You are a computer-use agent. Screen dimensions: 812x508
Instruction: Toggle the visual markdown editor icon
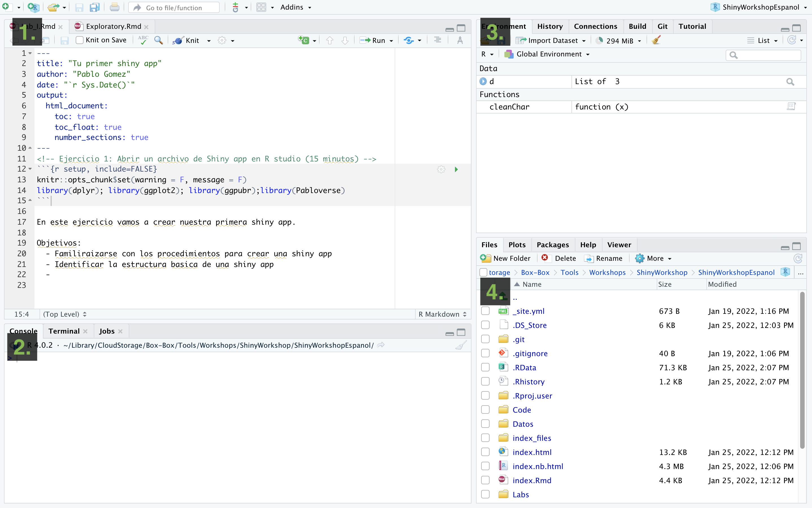[460, 40]
